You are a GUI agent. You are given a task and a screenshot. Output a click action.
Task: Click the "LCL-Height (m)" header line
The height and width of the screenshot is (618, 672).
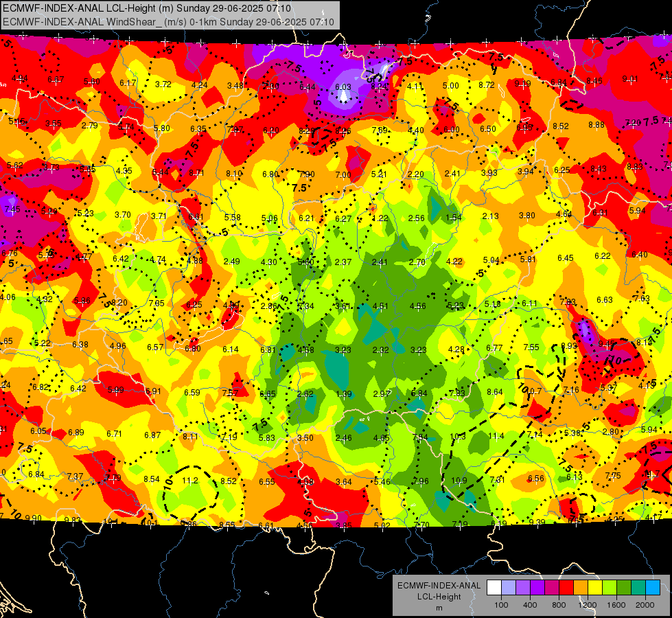click(x=147, y=8)
